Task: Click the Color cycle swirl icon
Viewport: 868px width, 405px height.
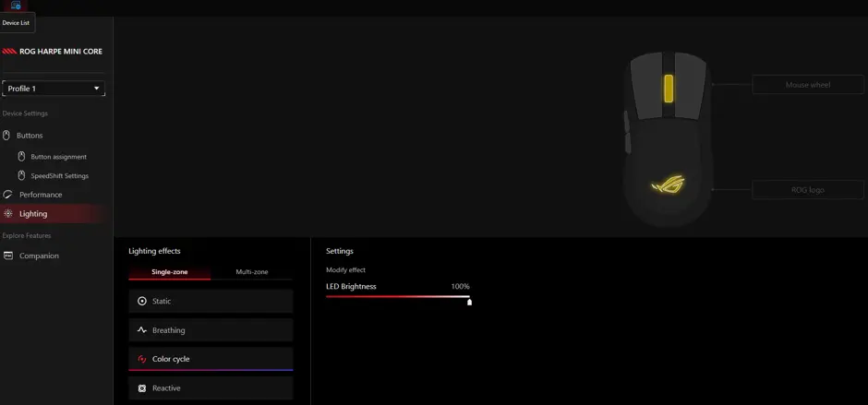Action: coord(141,359)
